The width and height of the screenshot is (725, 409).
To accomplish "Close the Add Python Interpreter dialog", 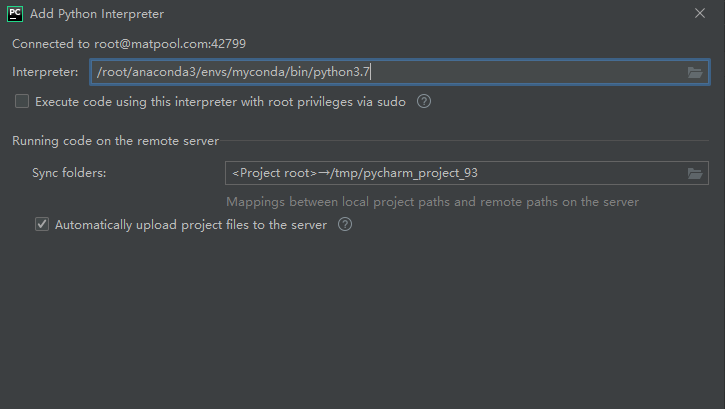I will click(x=700, y=13).
